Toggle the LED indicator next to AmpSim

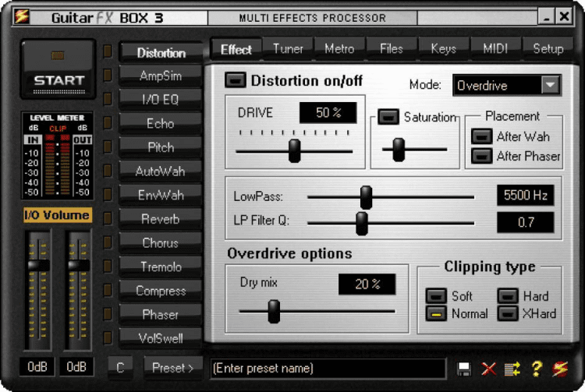[108, 76]
